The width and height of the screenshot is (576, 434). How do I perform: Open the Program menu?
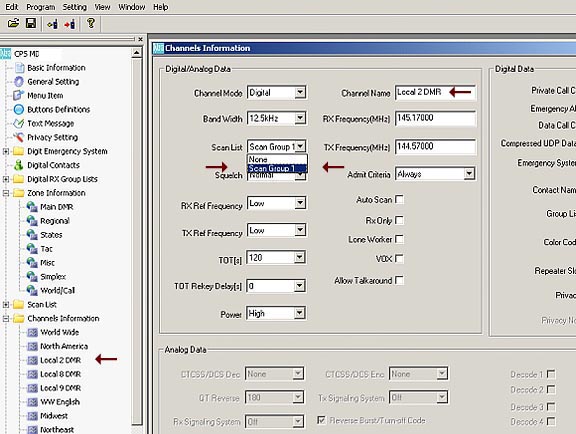click(40, 7)
